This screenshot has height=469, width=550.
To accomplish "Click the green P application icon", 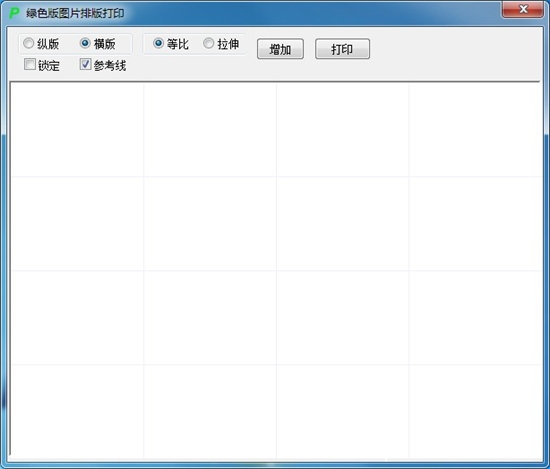I will (14, 13).
